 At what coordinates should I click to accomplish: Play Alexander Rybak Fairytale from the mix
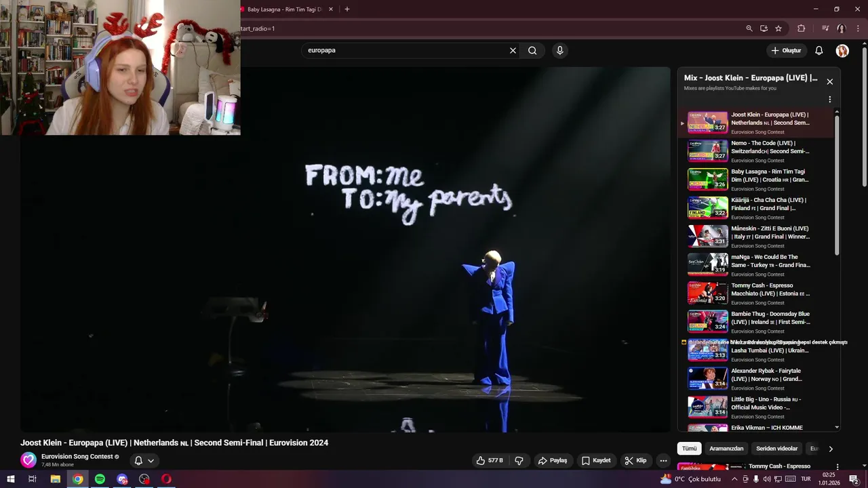tap(756, 379)
